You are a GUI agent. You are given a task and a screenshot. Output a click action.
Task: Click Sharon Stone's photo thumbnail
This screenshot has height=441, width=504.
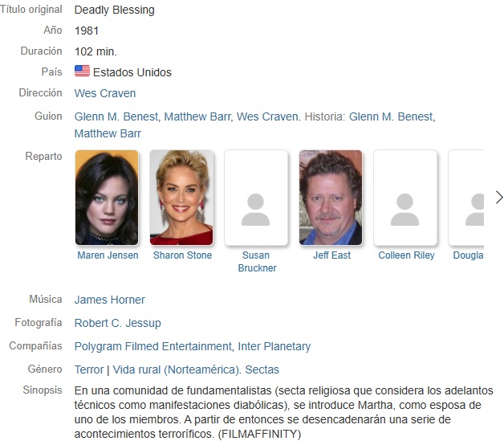pos(181,198)
